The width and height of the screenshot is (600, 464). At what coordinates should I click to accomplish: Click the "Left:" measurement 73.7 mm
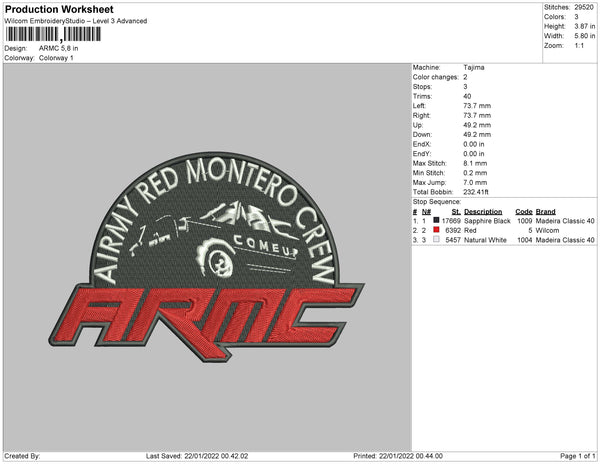click(x=477, y=106)
